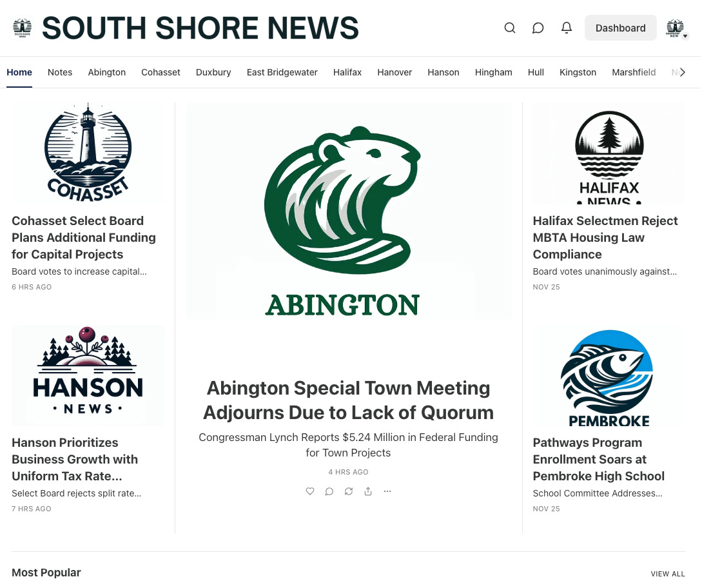Screen dimensions: 702x588
Task: Open the Dashboard button
Action: [621, 28]
